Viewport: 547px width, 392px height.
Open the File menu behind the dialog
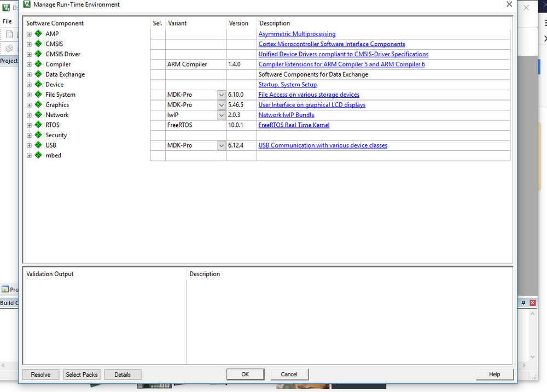pos(7,21)
